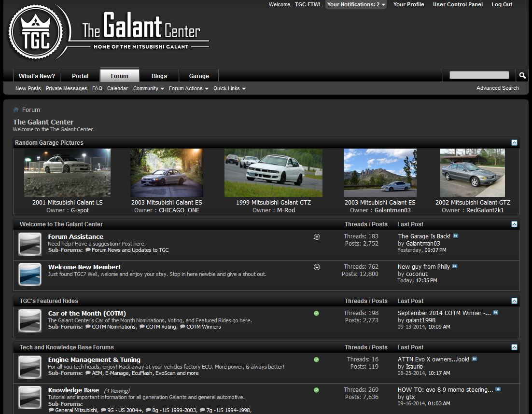532x414 pixels.
Task: Open Car of the Month (COTM) forum
Action: point(87,313)
